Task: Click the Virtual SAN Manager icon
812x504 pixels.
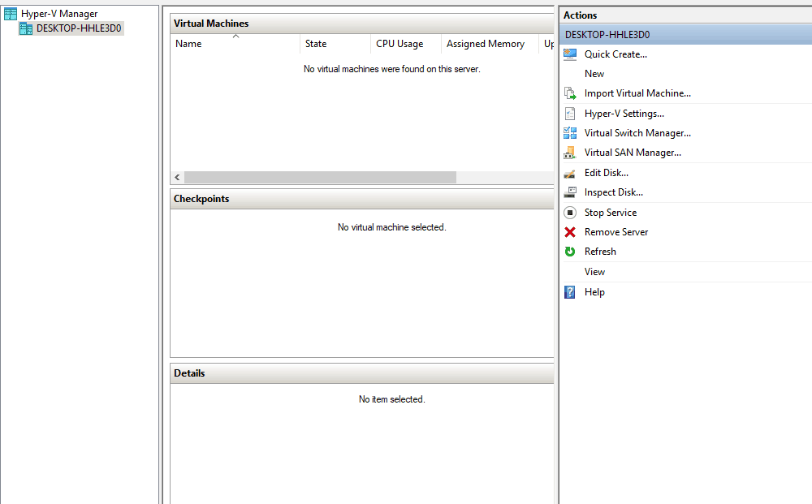Action: (x=570, y=153)
